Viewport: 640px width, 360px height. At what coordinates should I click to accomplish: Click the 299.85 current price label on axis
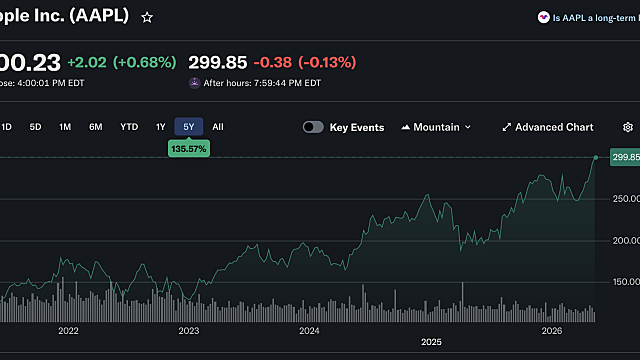tap(625, 157)
